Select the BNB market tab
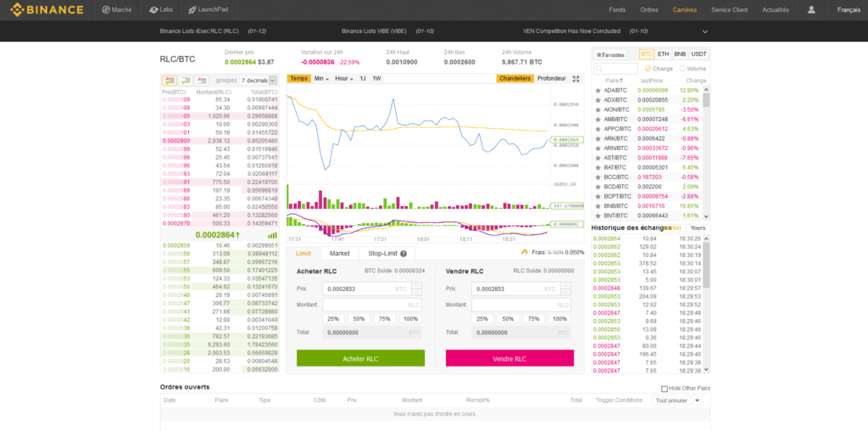 point(680,54)
